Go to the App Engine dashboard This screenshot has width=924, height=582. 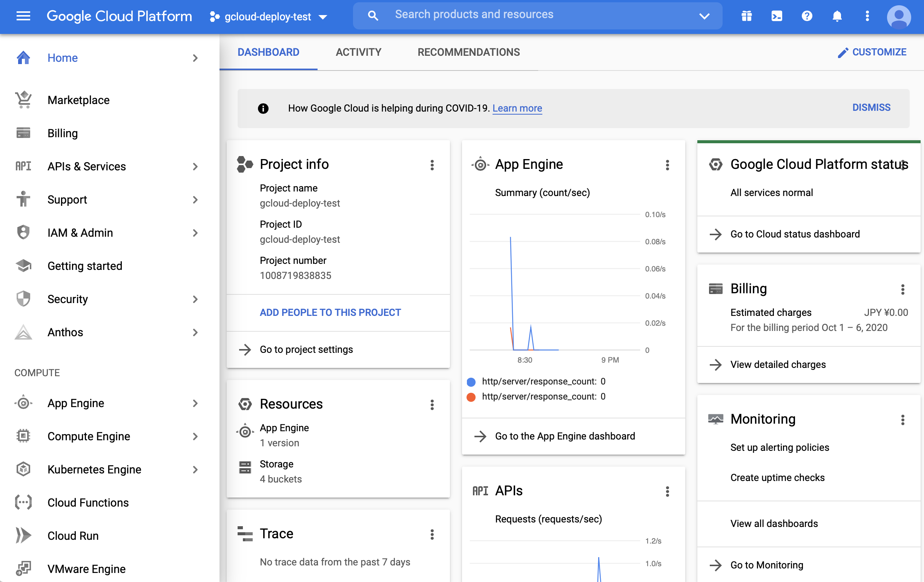[565, 436]
